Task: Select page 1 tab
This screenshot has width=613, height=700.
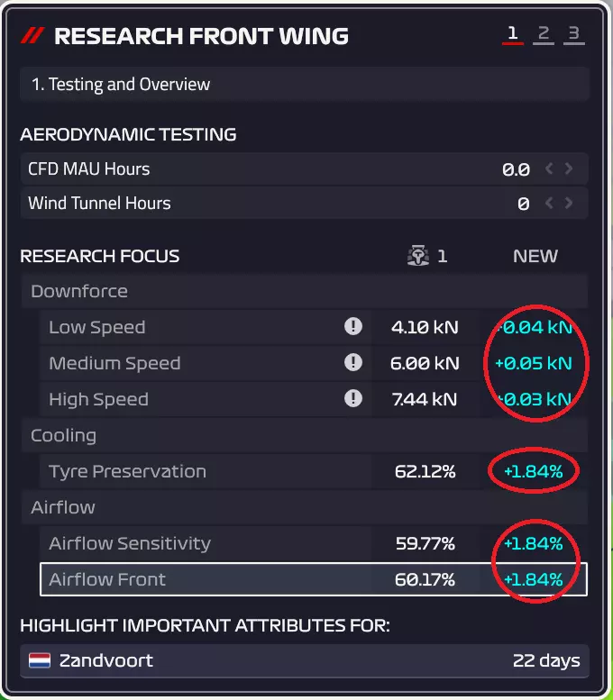Action: [512, 35]
